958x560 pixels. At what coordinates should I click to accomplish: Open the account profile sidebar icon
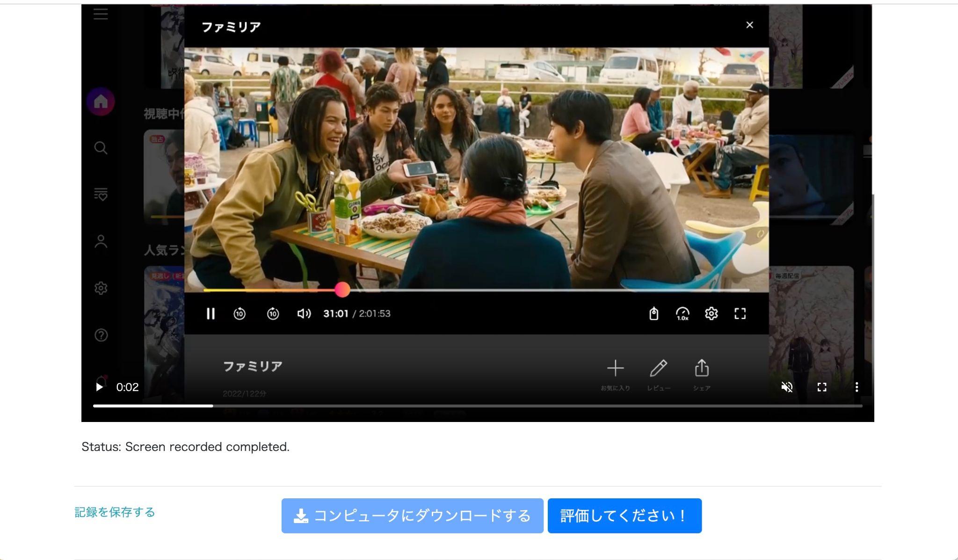(101, 241)
